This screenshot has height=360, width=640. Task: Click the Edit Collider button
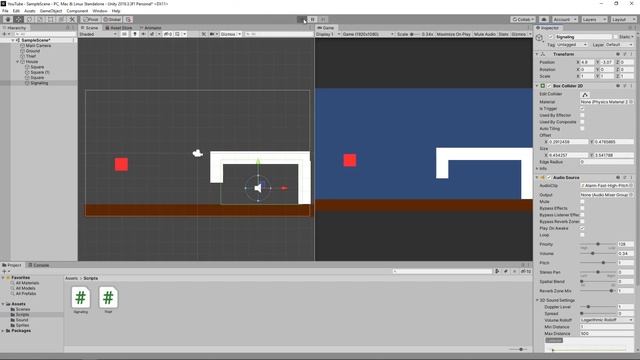click(x=585, y=94)
